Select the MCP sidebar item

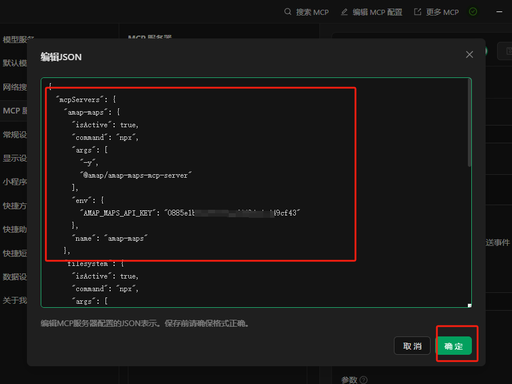(x=14, y=111)
